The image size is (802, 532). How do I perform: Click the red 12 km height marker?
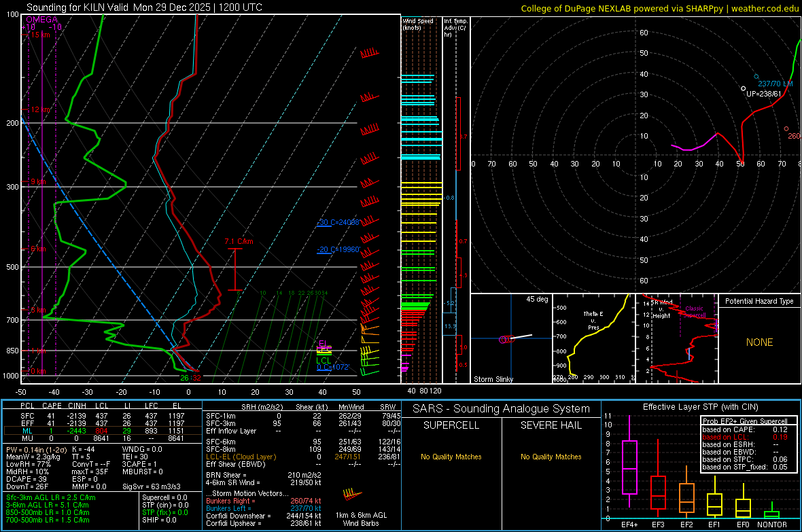[x=42, y=109]
